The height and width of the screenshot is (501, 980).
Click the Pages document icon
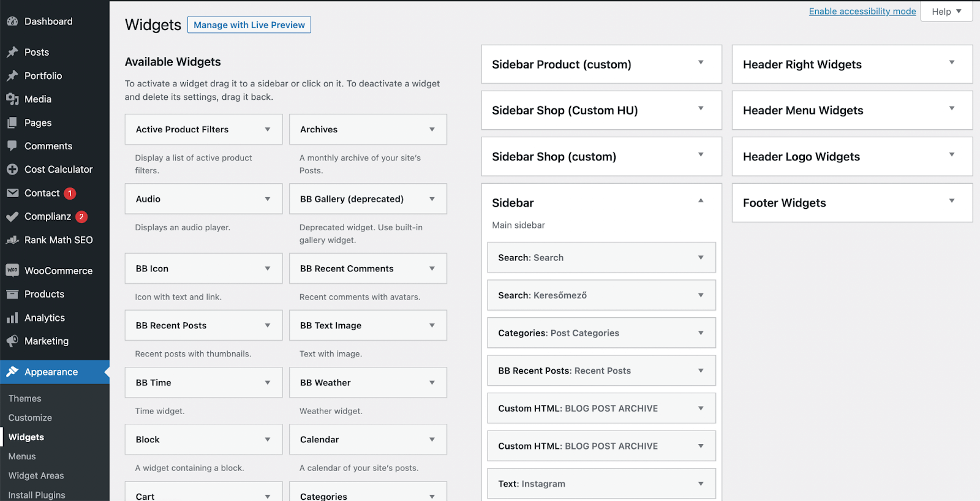click(12, 122)
